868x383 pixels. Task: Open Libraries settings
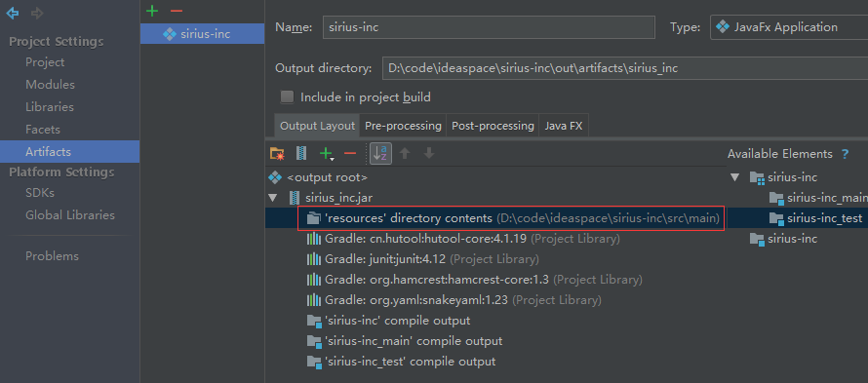pos(50,107)
